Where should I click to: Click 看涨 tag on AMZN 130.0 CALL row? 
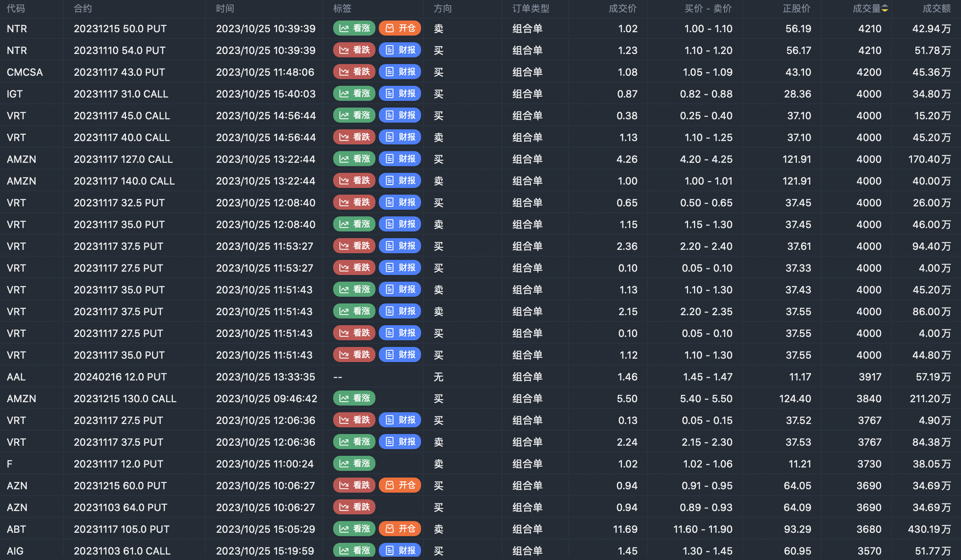355,398
